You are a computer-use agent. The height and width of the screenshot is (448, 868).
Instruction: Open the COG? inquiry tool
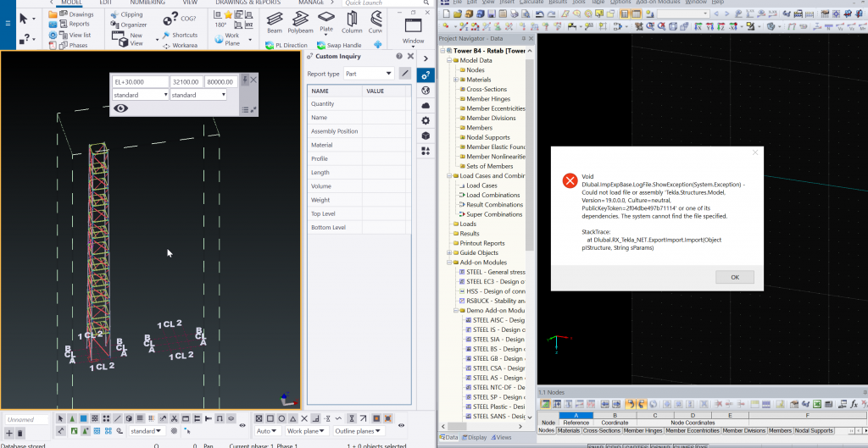(x=180, y=19)
